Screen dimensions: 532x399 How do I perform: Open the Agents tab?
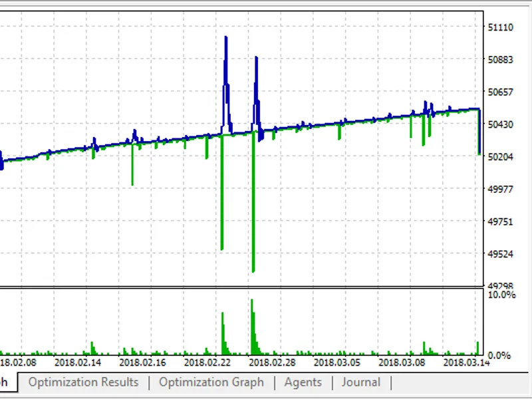point(303,382)
